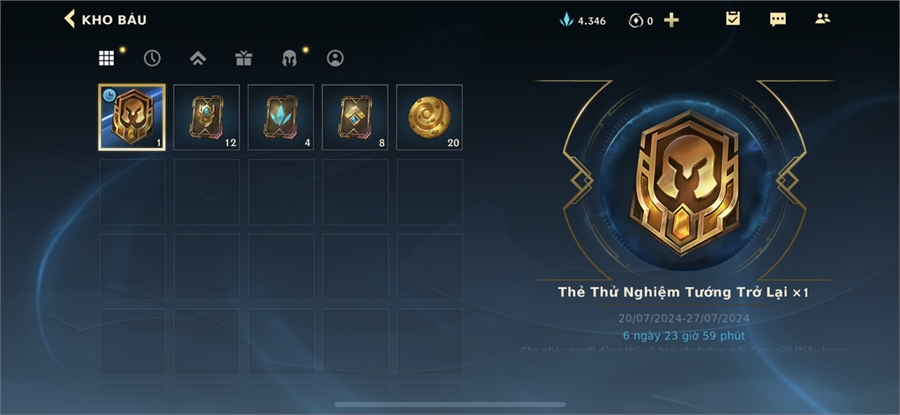Open the chat speech bubble icon
900x415 pixels.
[x=778, y=20]
